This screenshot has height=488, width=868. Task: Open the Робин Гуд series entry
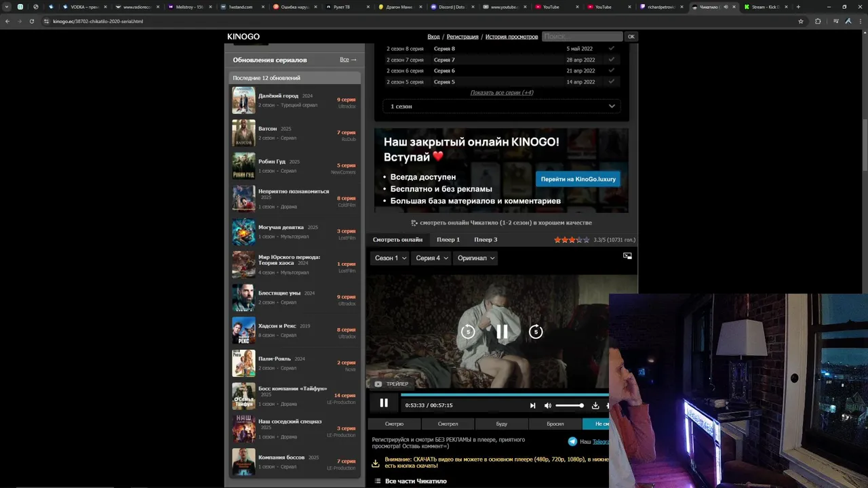tap(294, 165)
